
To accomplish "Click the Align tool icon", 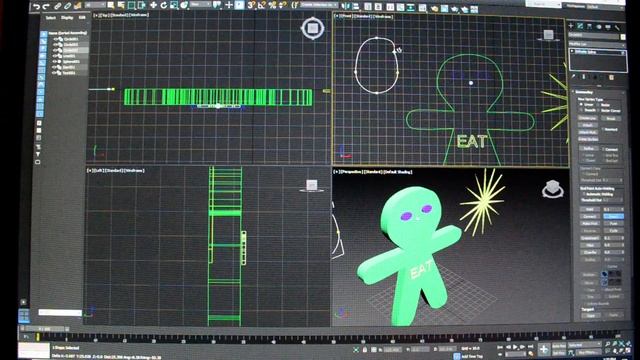I will click(x=355, y=7).
